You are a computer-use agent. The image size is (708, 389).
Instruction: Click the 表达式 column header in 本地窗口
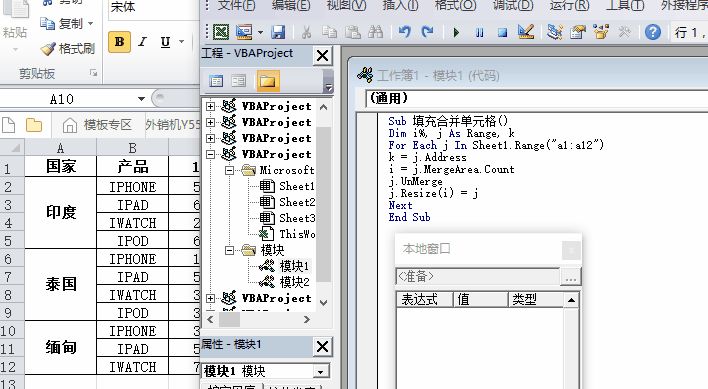point(424,299)
